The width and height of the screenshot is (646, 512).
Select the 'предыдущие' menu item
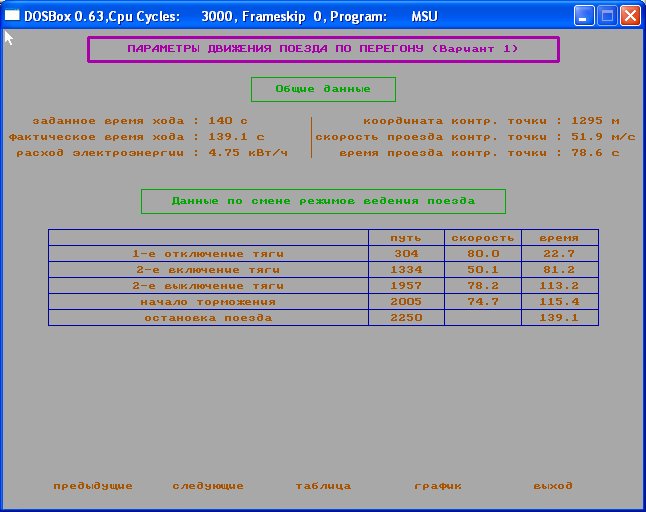click(93, 486)
